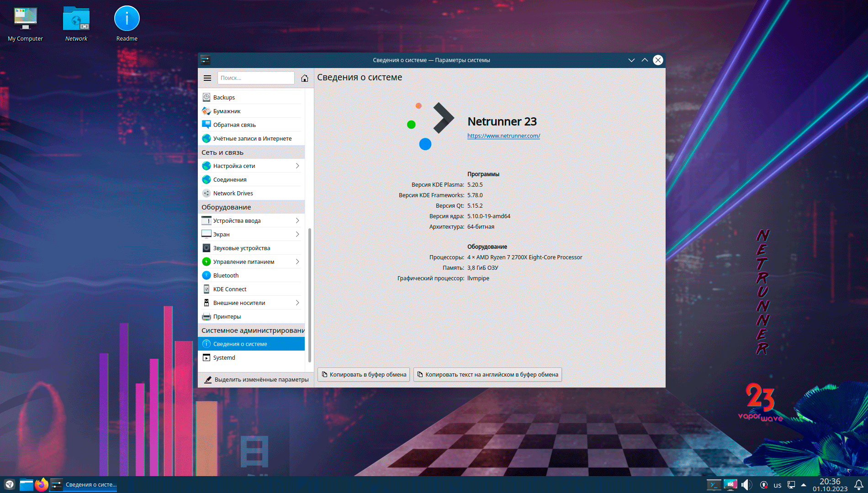Show hidden system tray icons arrow
868x493 pixels.
coord(804,485)
